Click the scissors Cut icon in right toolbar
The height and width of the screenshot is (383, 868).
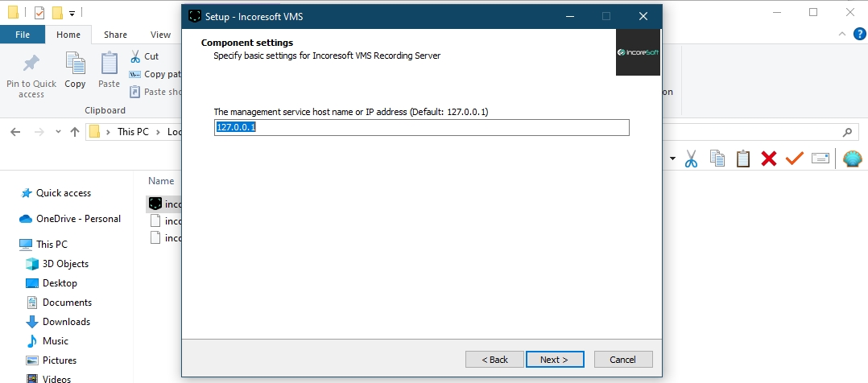point(691,159)
